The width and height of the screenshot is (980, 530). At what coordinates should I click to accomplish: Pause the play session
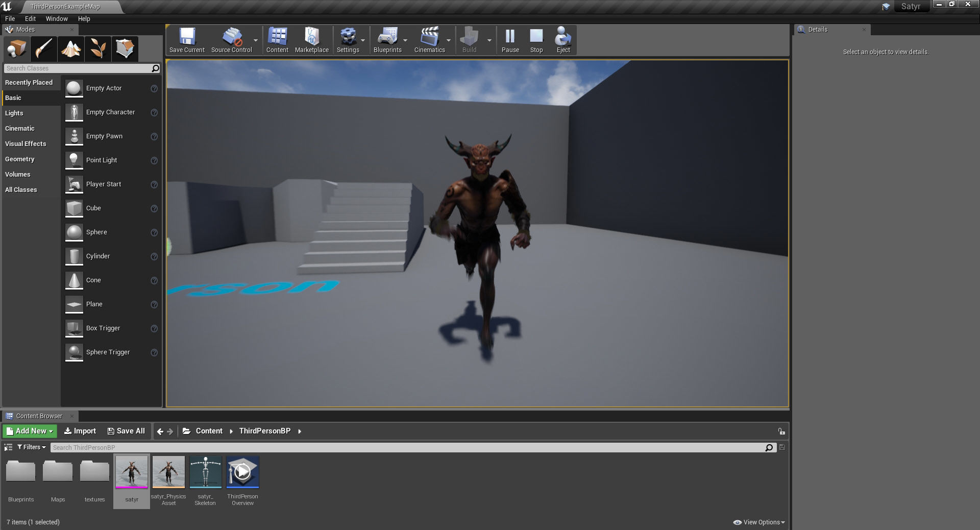point(510,40)
